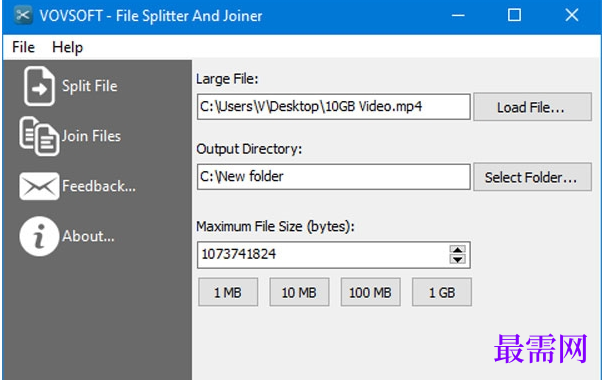Set size with the 1 MB preset
Image resolution: width=606 pixels, height=380 pixels.
click(228, 292)
